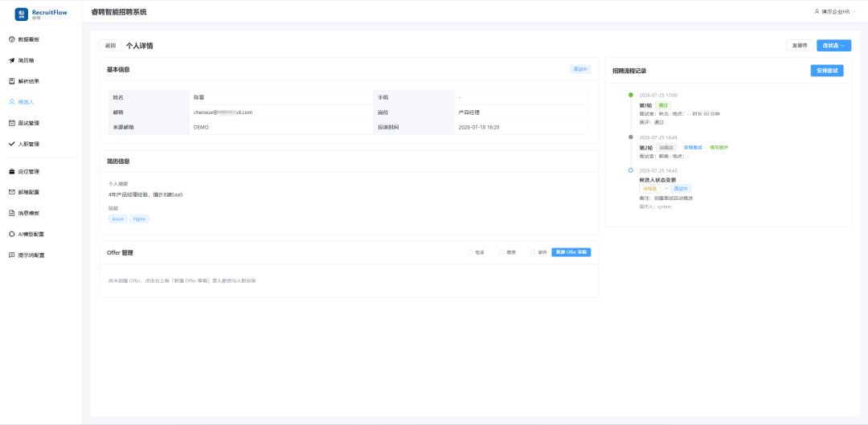Image resolution: width=868 pixels, height=425 pixels.
Task: Tick the 电话 checkbox
Action: 470,252
